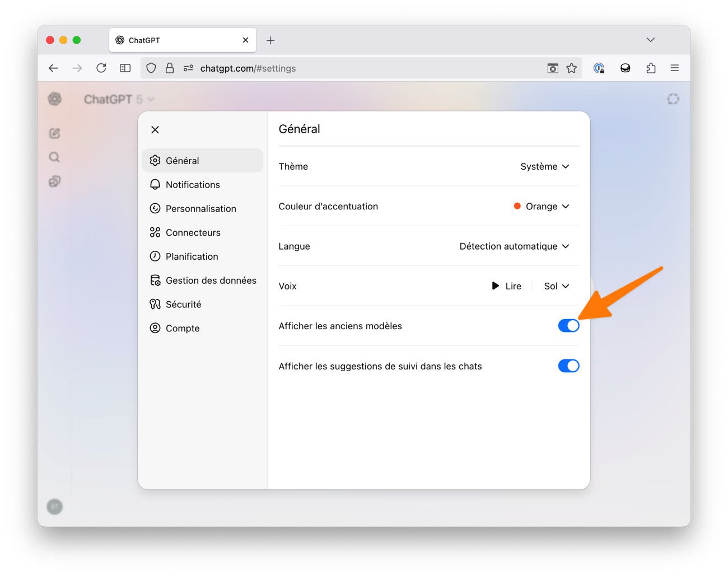Play the voice sample with Lire

click(506, 286)
